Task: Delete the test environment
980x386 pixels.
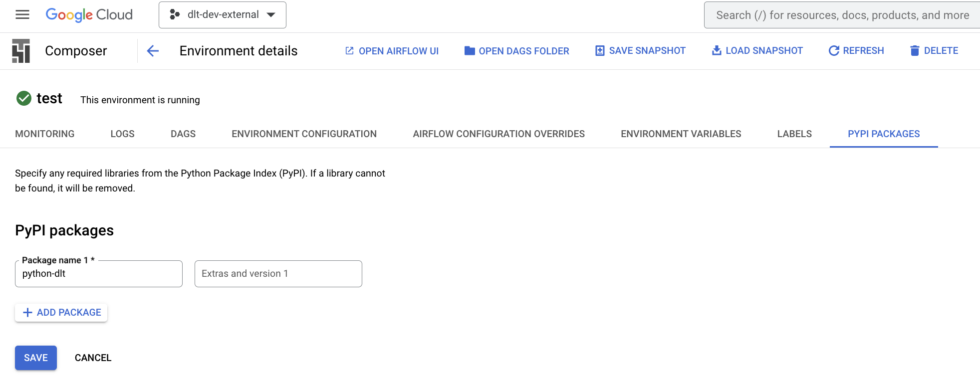Action: 934,51
